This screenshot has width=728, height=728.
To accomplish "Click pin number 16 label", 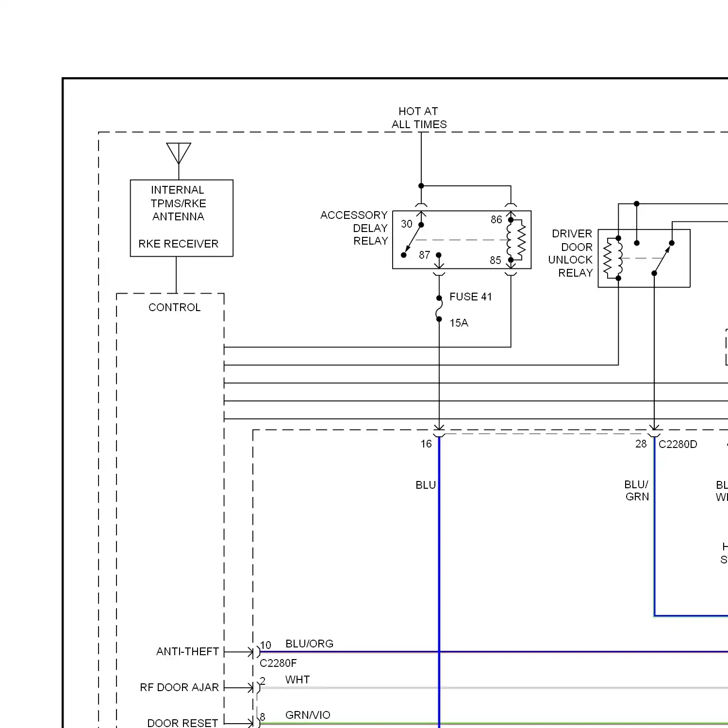I will (x=426, y=444).
